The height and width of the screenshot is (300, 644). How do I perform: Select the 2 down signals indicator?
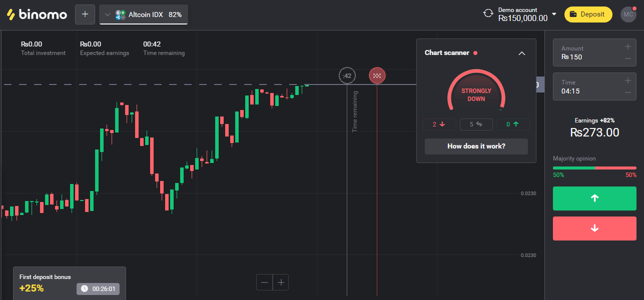point(439,124)
